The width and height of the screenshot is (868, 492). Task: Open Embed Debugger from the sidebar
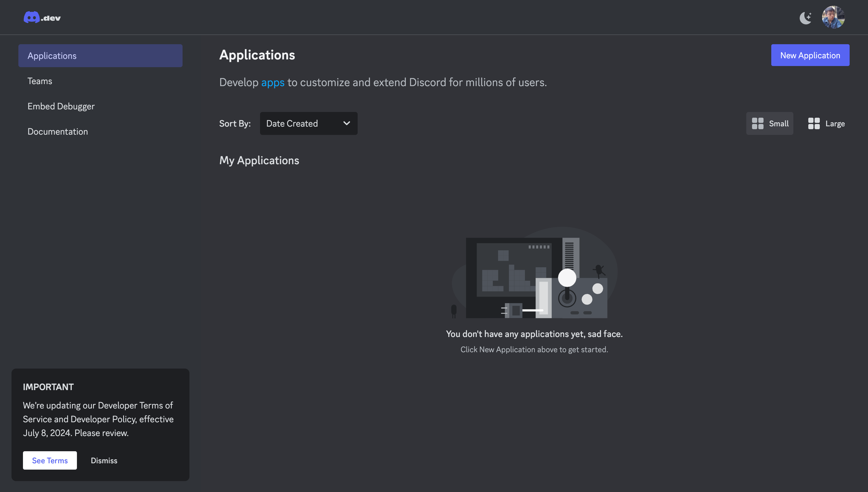61,106
